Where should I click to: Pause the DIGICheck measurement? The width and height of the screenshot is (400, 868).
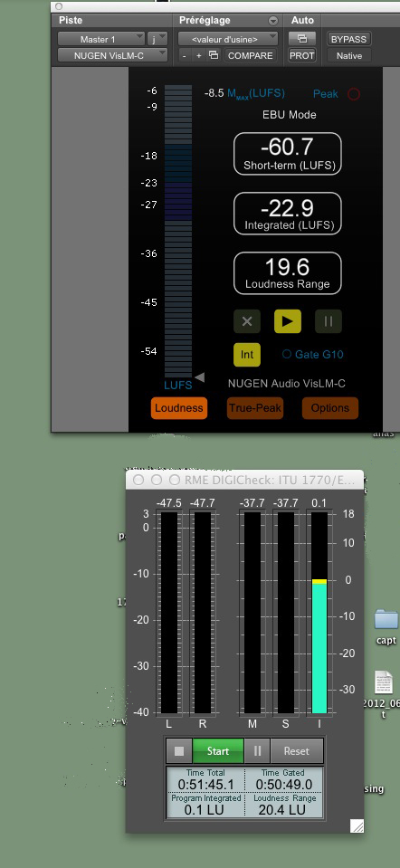[x=257, y=751]
